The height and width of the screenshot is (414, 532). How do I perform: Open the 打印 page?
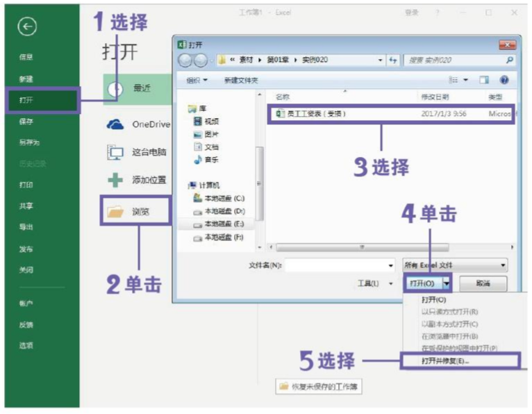(26, 185)
